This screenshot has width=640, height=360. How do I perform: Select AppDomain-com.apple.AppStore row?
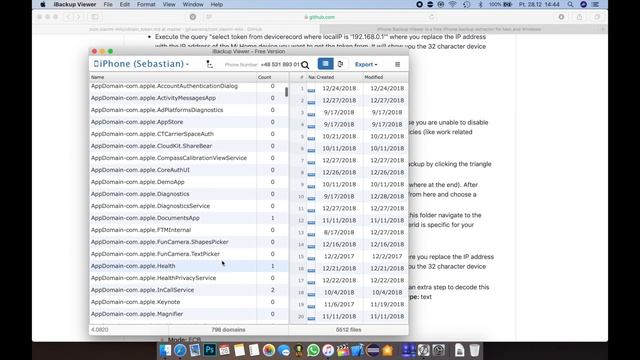[x=189, y=122]
